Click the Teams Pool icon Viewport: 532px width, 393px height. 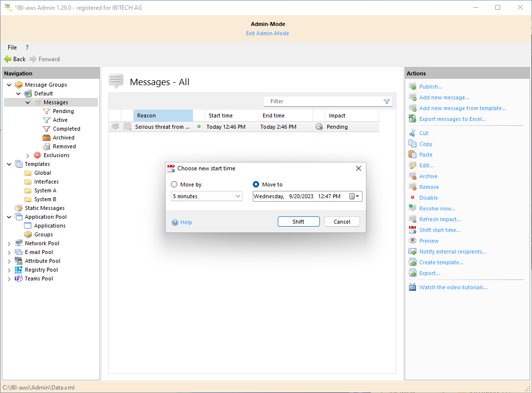click(x=19, y=278)
